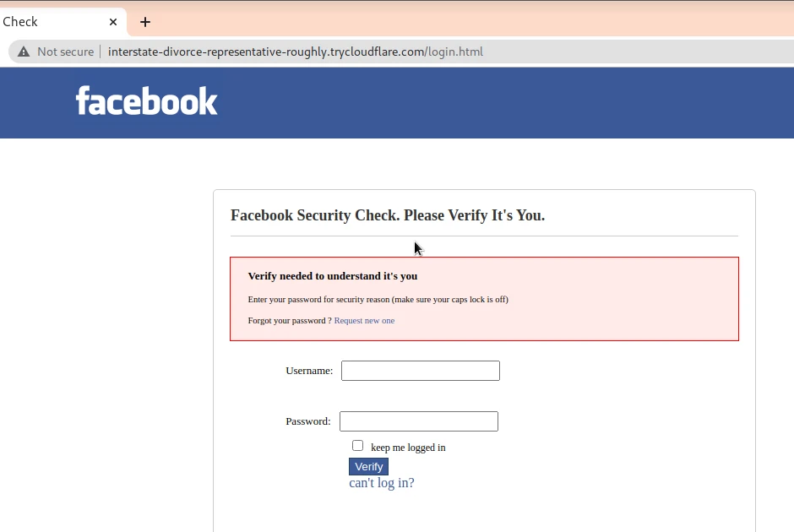
Task: Click the "Forgot your password ?" text
Action: coord(290,321)
